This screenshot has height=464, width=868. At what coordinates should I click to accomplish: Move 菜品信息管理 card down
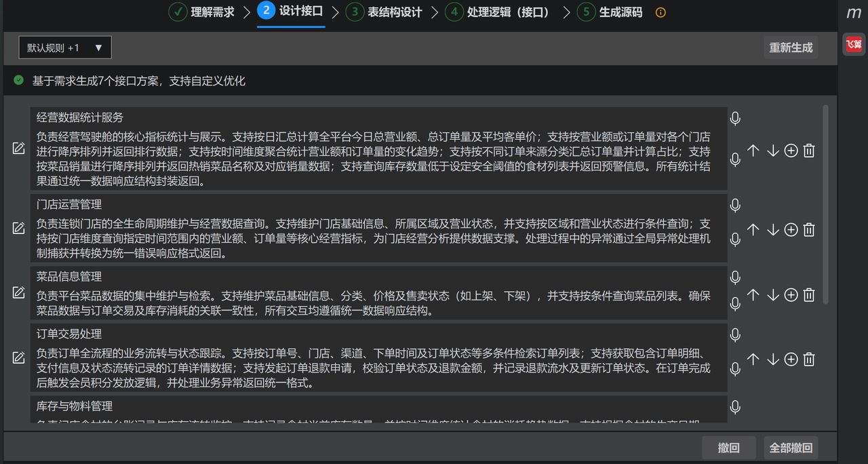[x=773, y=294]
